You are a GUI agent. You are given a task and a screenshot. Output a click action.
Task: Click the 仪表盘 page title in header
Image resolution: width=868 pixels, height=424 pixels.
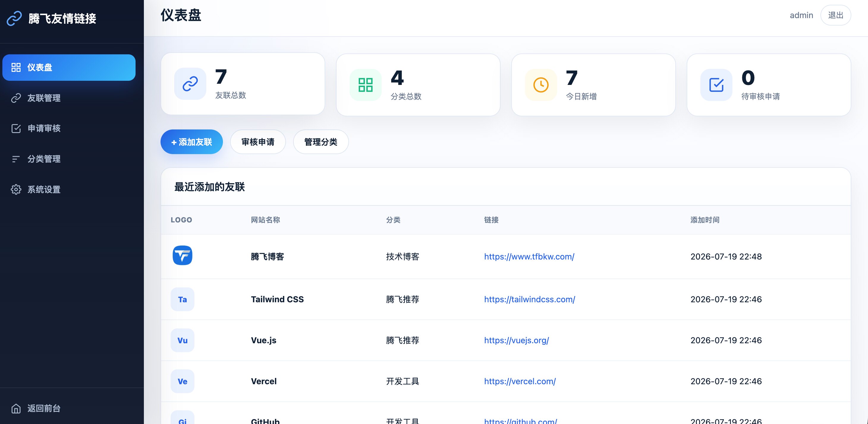181,15
